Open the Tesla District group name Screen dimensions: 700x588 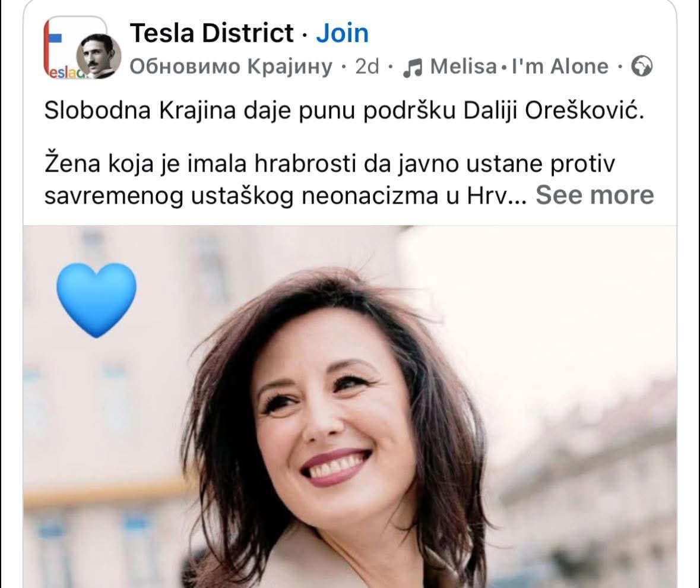(211, 33)
